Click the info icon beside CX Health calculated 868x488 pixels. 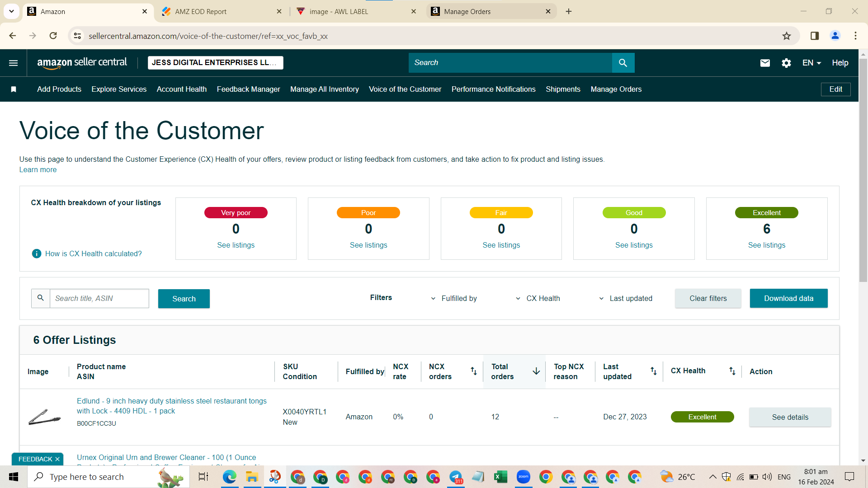37,253
